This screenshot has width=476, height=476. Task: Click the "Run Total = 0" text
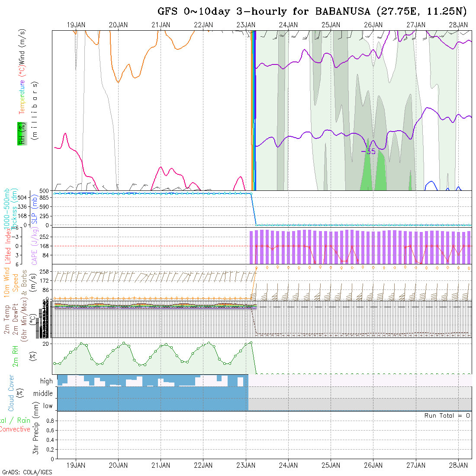tap(447, 415)
